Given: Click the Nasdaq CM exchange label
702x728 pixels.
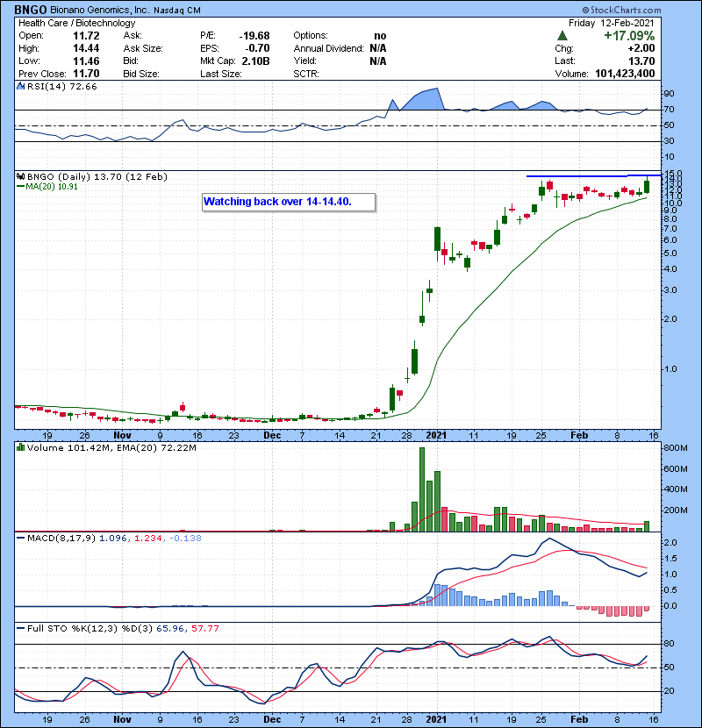Looking at the screenshot, I should point(177,11).
